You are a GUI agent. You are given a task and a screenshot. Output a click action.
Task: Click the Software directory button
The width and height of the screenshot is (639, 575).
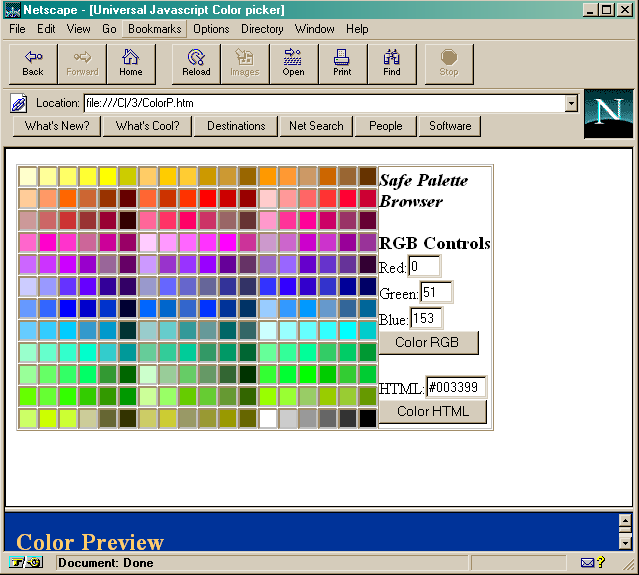(450, 126)
